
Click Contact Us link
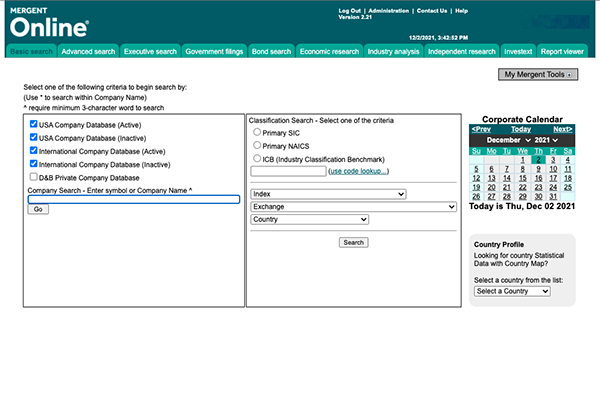tap(432, 11)
